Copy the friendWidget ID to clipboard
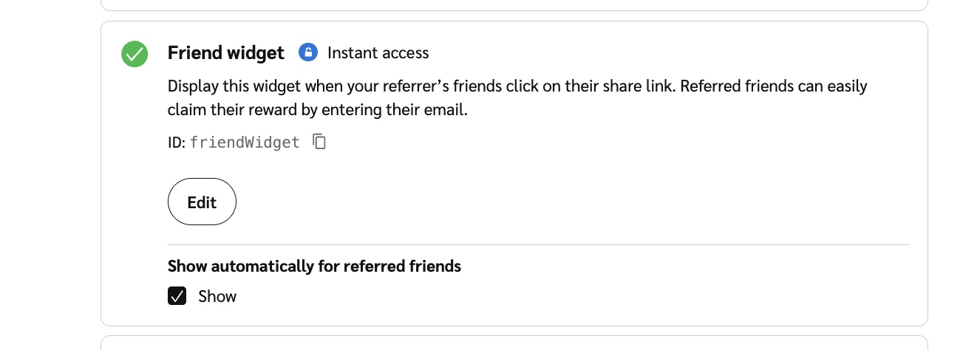 319,142
